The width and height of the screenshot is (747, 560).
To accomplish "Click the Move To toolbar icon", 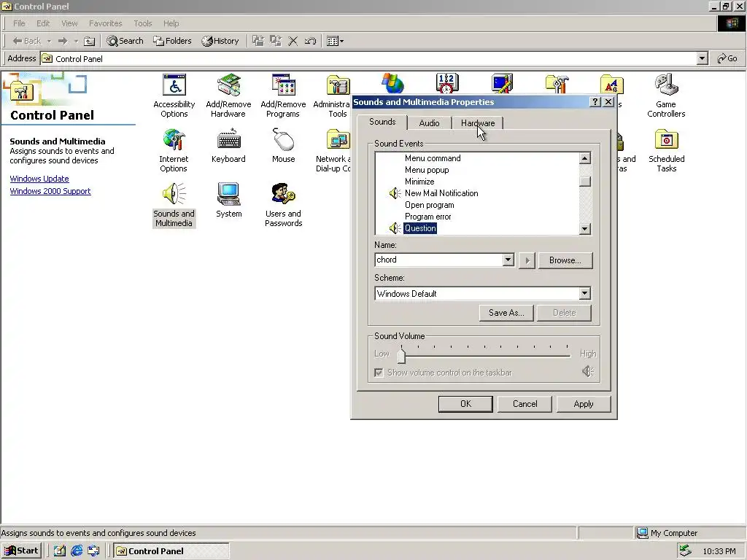I will 258,41.
